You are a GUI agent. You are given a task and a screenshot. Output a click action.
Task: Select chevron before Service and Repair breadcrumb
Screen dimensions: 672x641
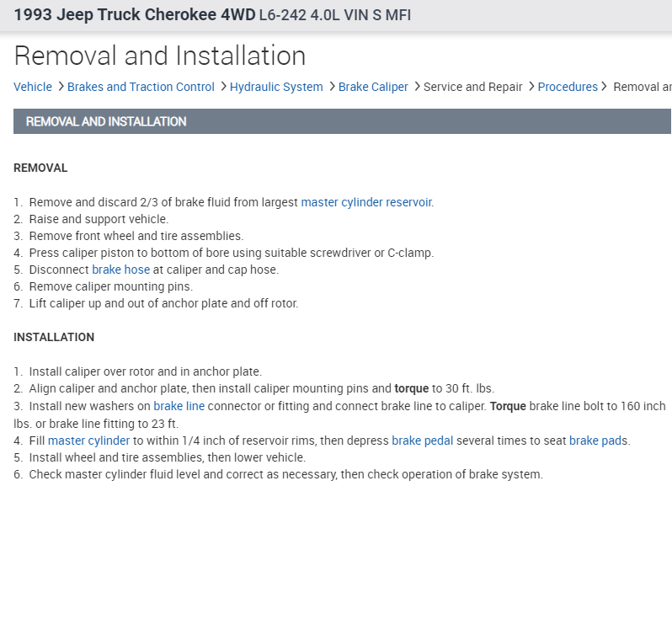click(417, 87)
